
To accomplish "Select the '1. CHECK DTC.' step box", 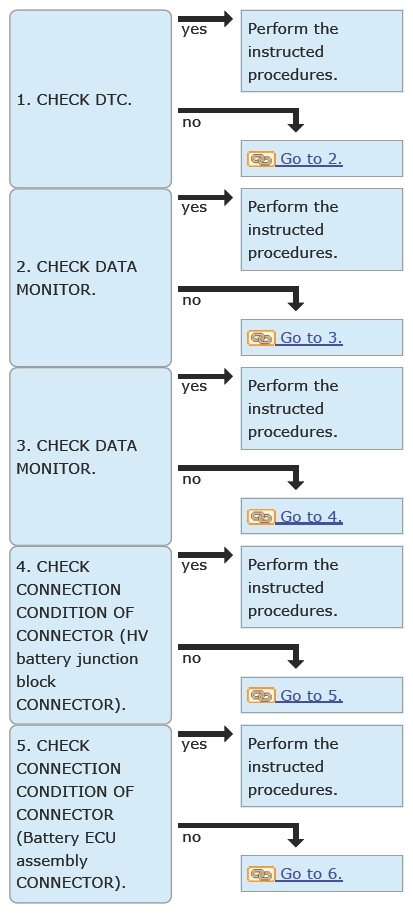I will point(91,99).
